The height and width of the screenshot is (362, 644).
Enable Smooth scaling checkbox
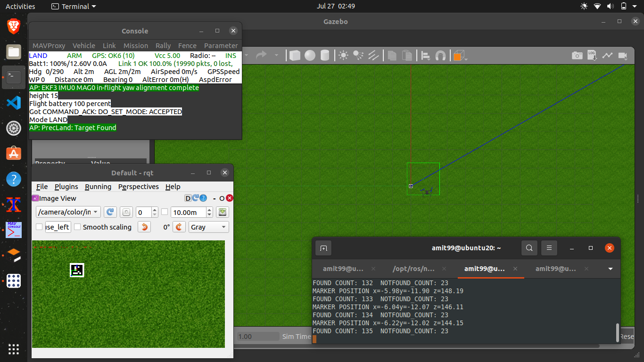(77, 227)
